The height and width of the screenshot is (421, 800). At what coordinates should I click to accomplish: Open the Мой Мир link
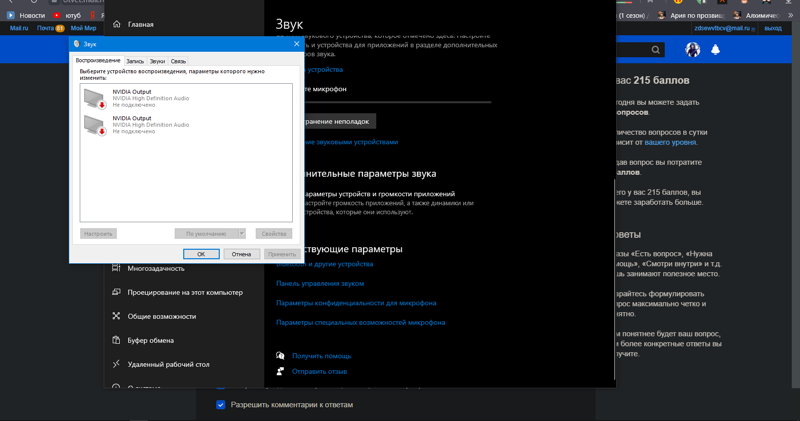pyautogui.click(x=83, y=28)
